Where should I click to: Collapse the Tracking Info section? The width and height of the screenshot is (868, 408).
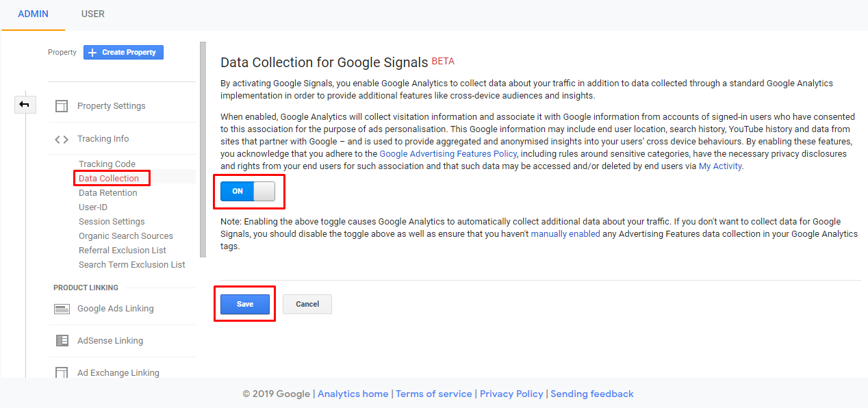tap(103, 139)
